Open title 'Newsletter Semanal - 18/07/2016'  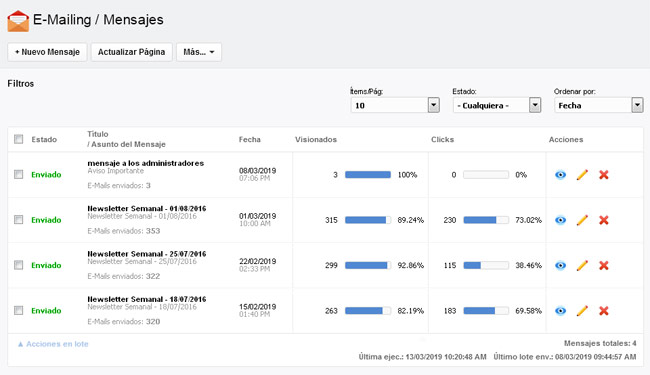(x=147, y=299)
